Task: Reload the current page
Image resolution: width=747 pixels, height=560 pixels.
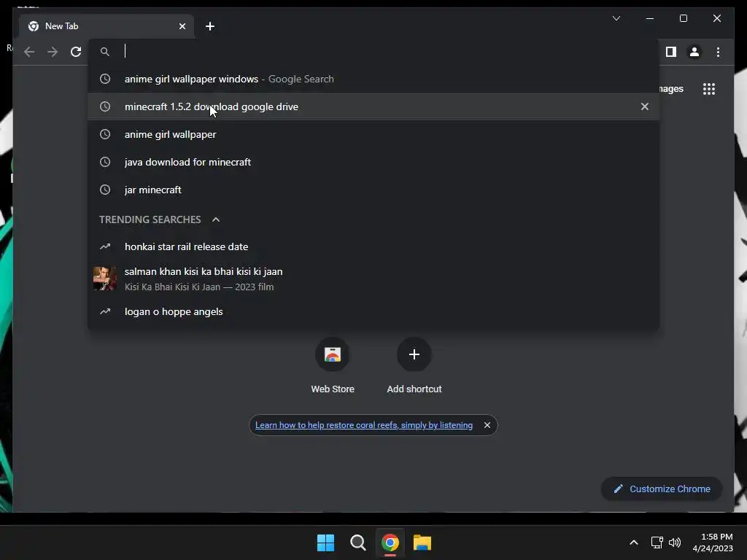Action: point(76,52)
